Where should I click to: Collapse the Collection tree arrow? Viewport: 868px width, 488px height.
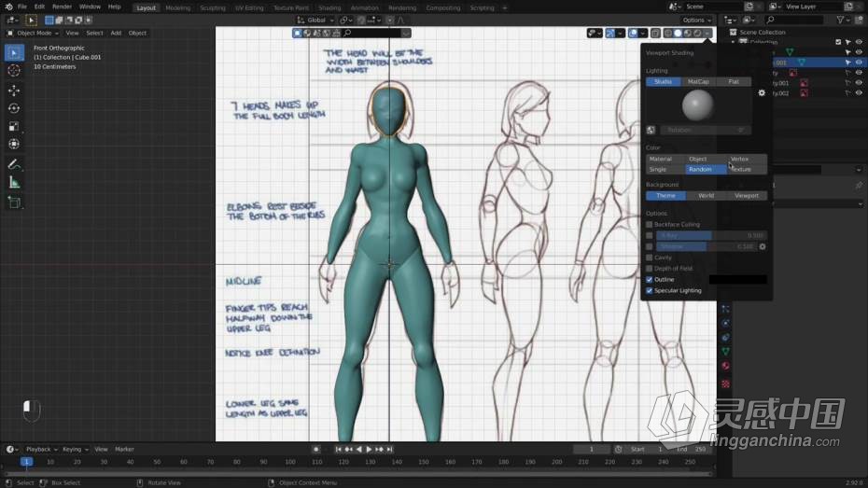[x=734, y=42]
